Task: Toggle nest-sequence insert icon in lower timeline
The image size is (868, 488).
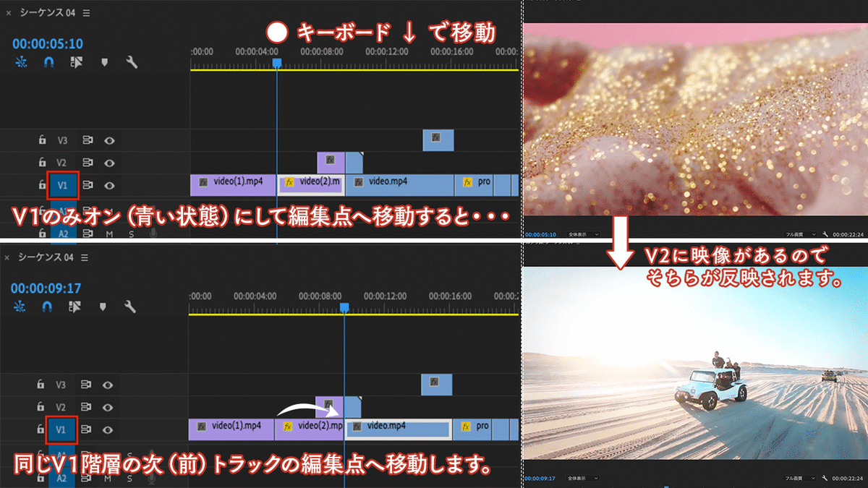Action: pos(20,307)
